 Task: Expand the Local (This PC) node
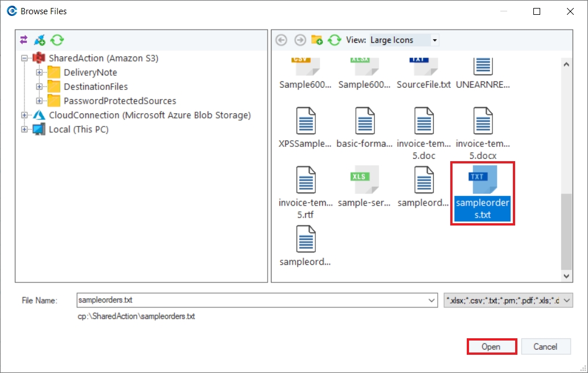[x=24, y=129]
